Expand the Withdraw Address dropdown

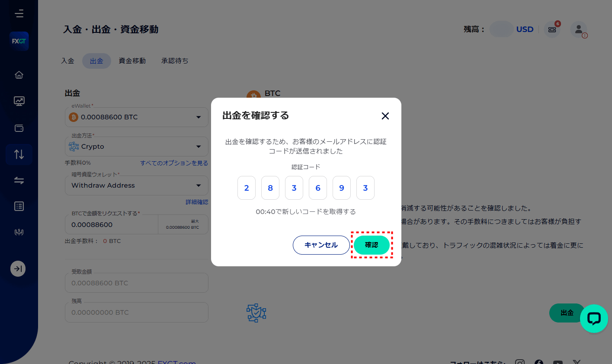tap(199, 185)
